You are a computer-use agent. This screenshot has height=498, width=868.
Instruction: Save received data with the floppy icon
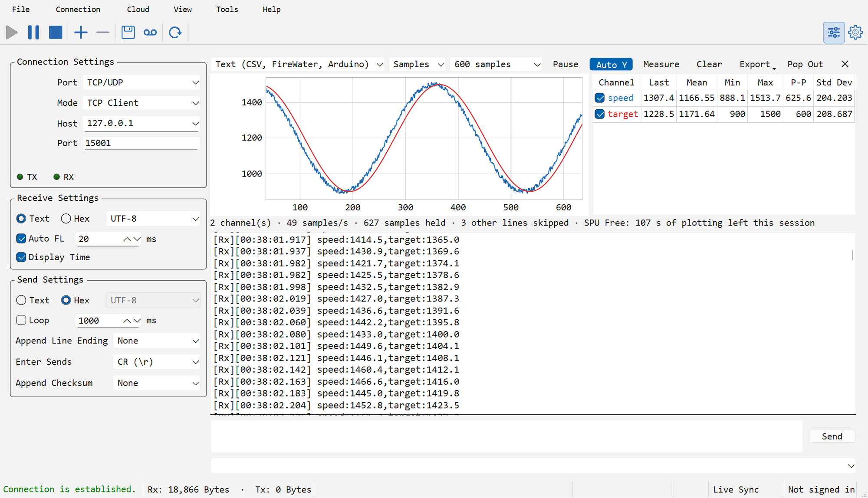[128, 33]
